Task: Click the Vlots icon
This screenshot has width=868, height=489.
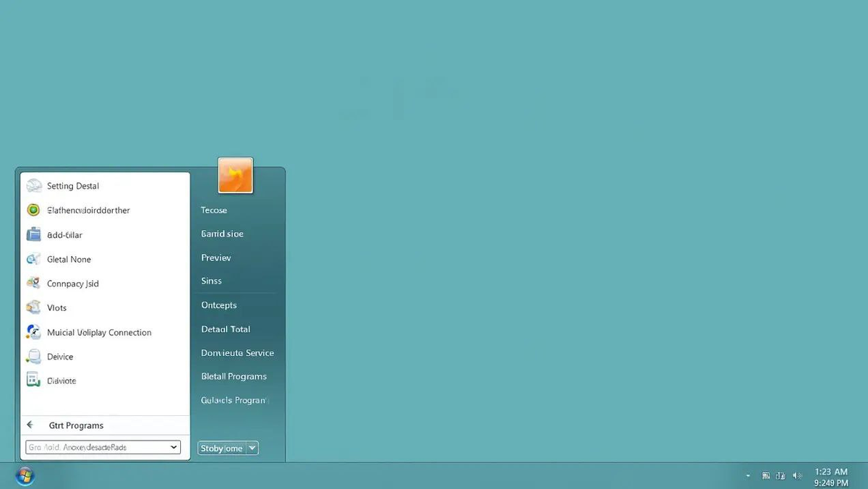Action: 33,307
